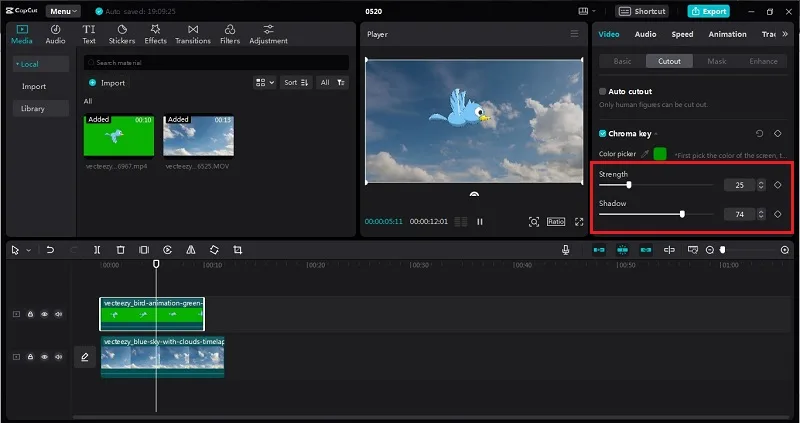Screen dimensions: 800x423
Task: Select the Basic sub-tab
Action: (622, 61)
